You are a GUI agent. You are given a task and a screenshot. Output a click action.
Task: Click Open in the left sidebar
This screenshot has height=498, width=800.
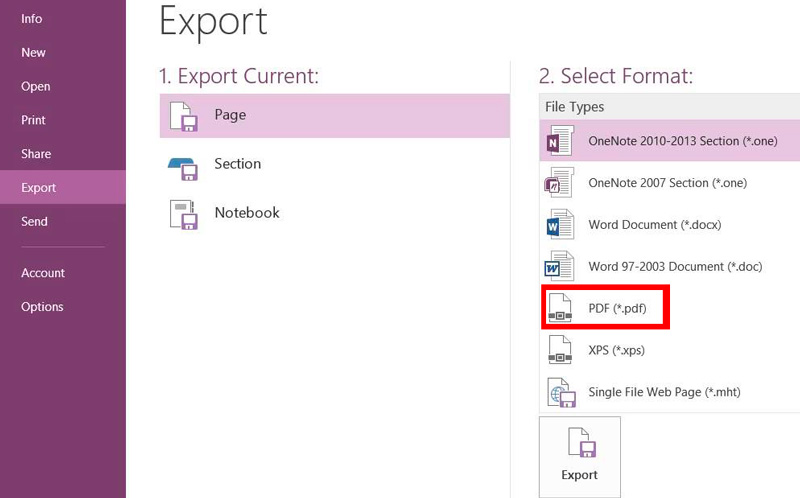[36, 86]
